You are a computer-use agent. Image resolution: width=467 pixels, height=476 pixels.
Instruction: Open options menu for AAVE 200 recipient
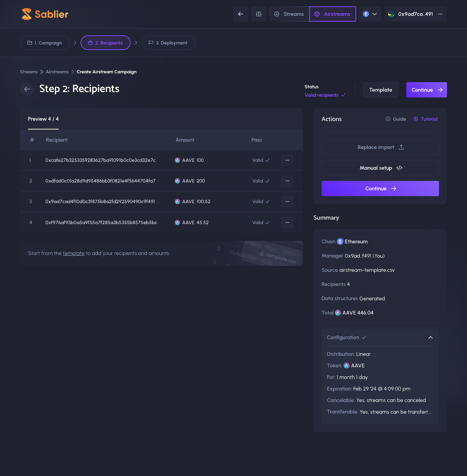point(287,181)
